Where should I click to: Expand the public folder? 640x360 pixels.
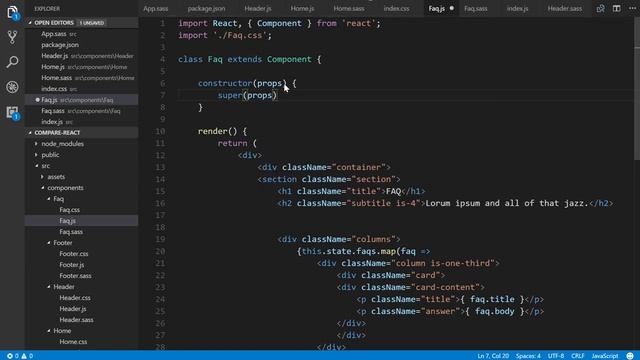[x=50, y=155]
